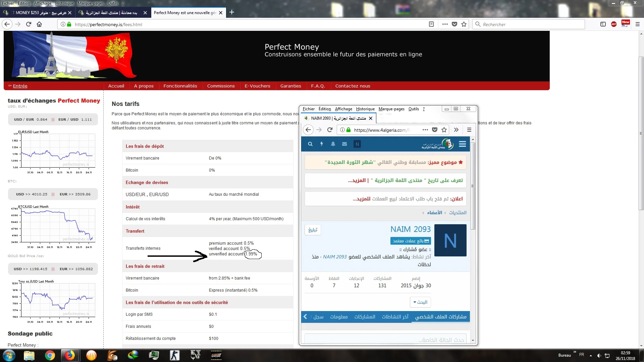
Task: Open the site security padlock info
Action: click(68, 24)
